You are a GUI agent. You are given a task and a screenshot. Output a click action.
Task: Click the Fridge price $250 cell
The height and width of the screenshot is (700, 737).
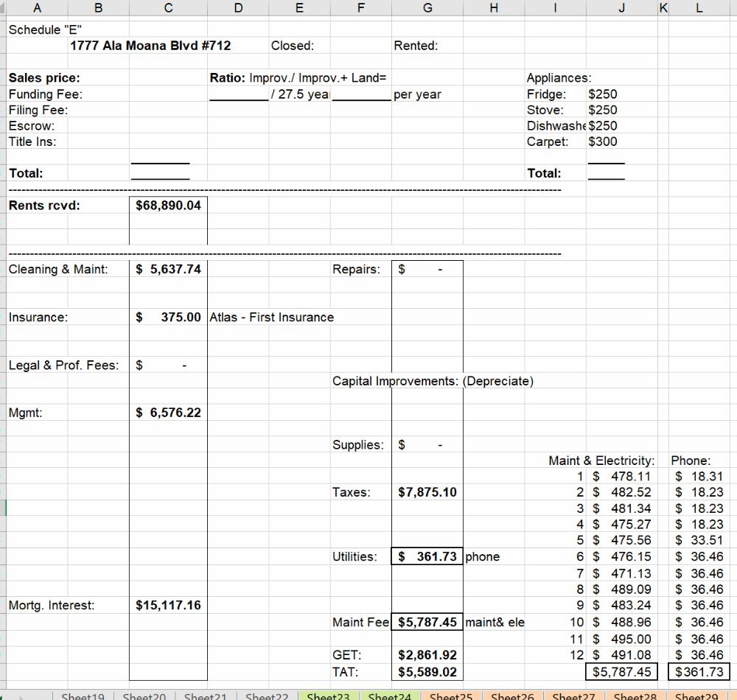pyautogui.click(x=603, y=94)
